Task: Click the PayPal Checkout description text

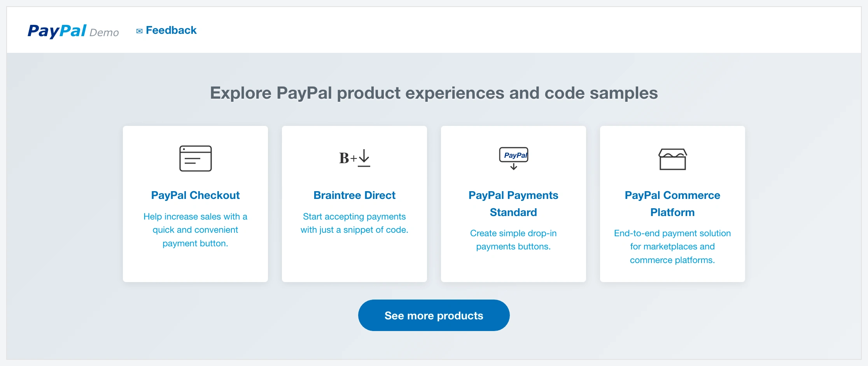Action: 195,230
